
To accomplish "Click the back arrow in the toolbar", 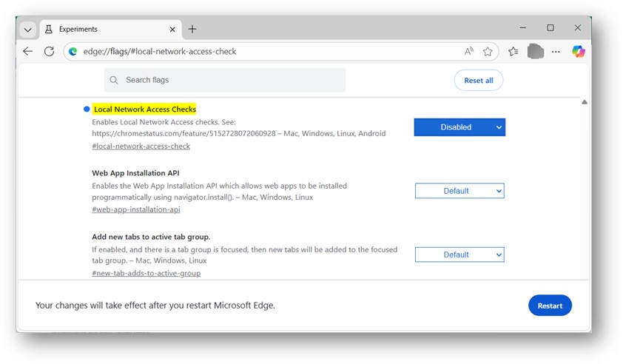I will coord(28,51).
